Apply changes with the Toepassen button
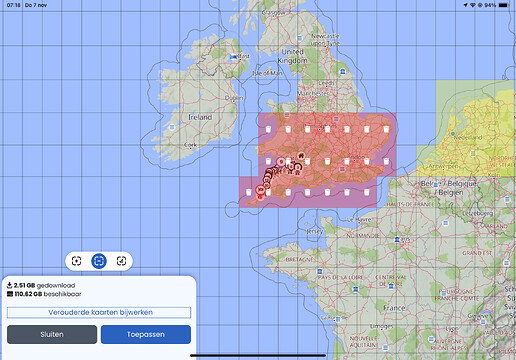 [x=146, y=334]
